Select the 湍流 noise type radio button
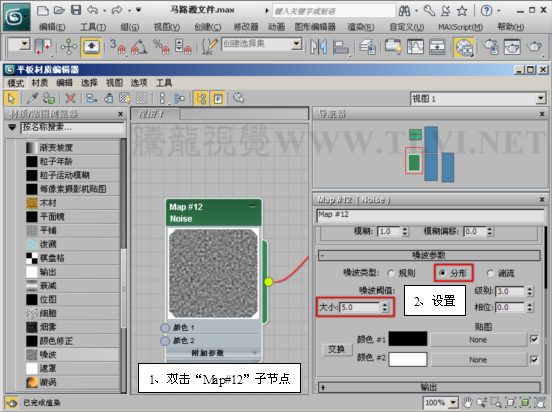The height and width of the screenshot is (412, 552). coord(490,273)
